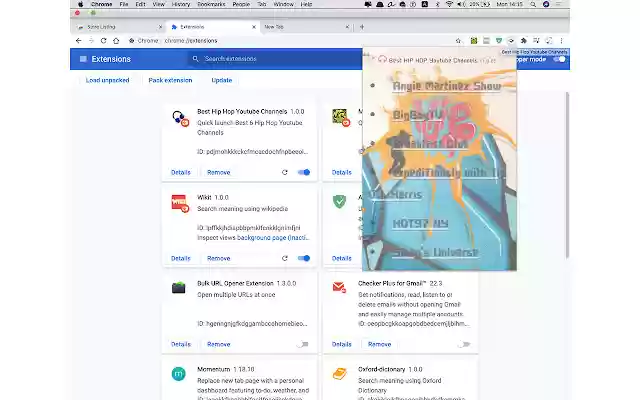Switch to the New Tab tab
Screen dimensions: 640x400
(x=306, y=27)
